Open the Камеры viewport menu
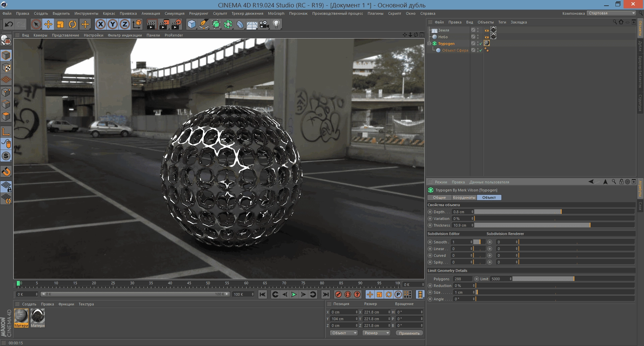 [x=40, y=35]
